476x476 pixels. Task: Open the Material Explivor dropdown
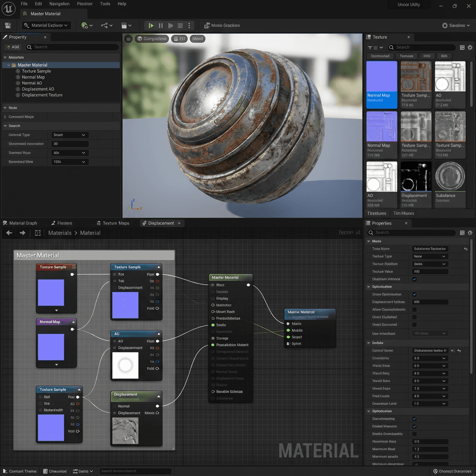pos(46,26)
